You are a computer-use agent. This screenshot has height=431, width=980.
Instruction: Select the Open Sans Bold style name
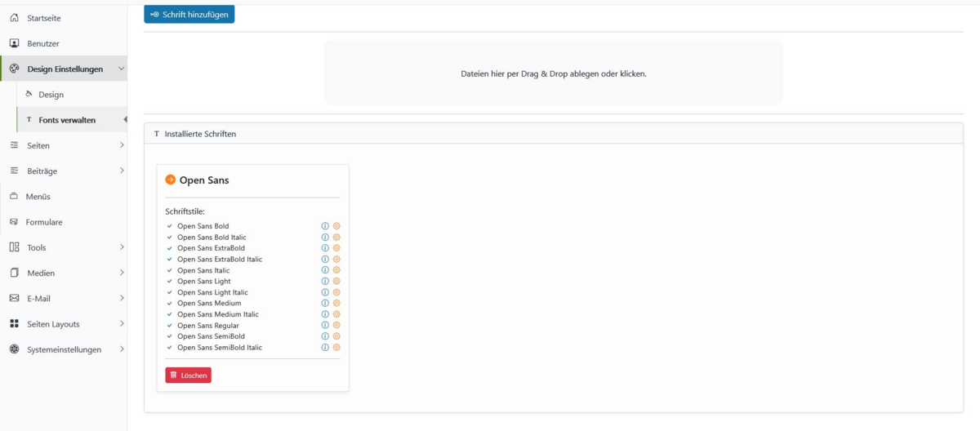pos(203,226)
